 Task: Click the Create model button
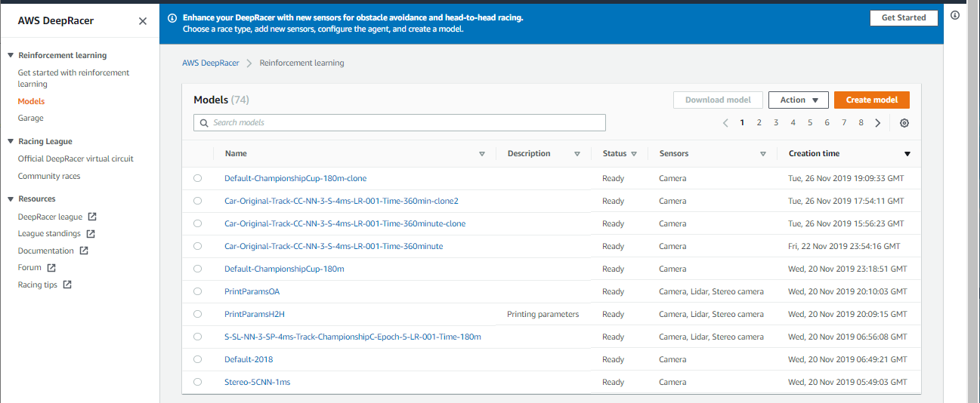coord(871,100)
